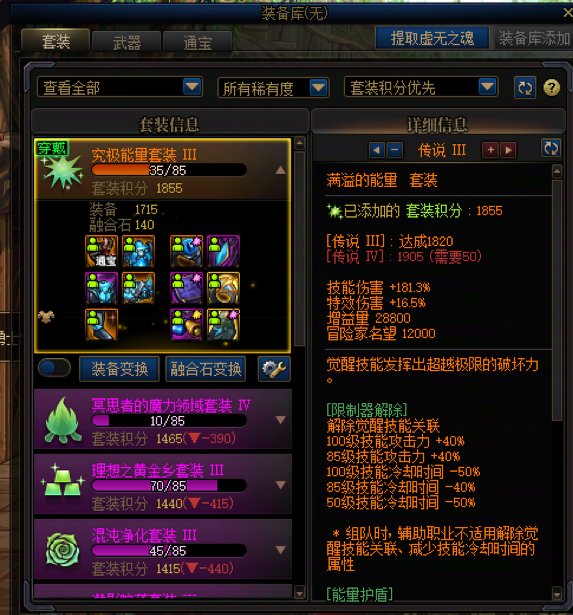The height and width of the screenshot is (615, 573).
Task: Click the boot equipment slot icon
Action: click(101, 324)
